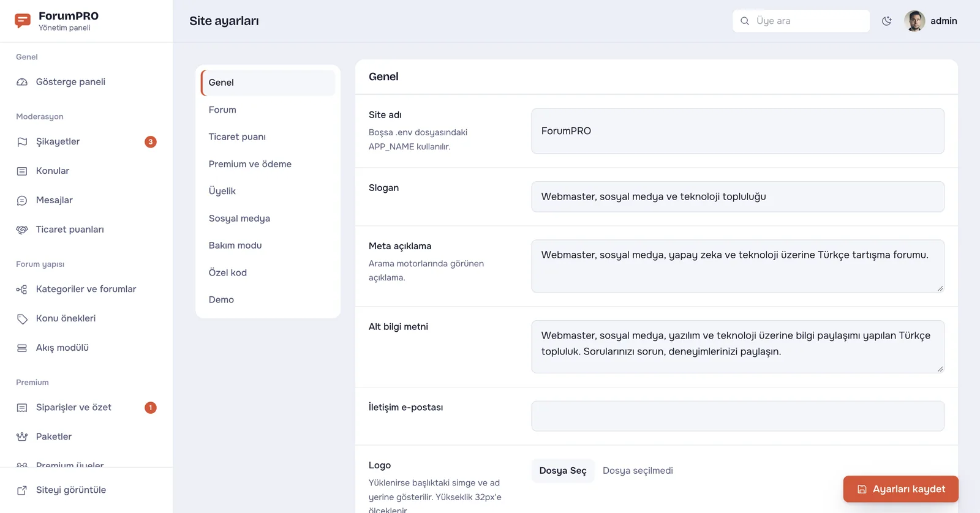Click the Site adı input field

pyautogui.click(x=737, y=131)
